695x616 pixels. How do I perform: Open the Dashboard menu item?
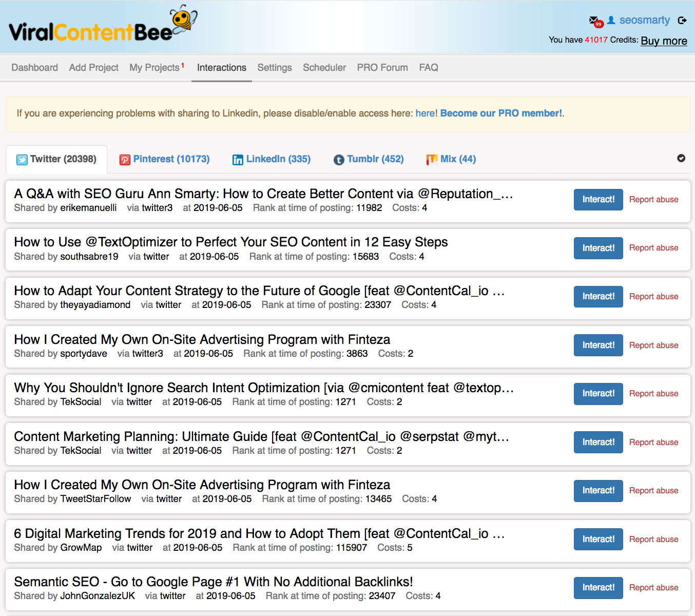coord(34,67)
